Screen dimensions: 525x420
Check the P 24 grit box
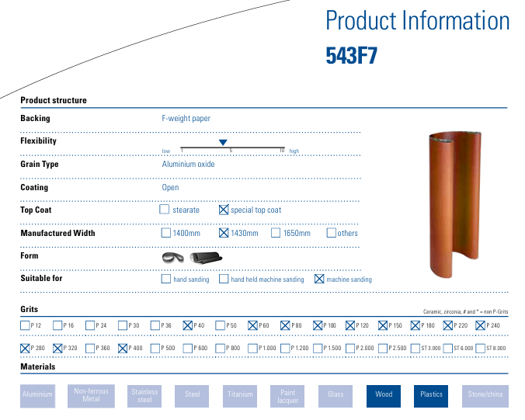click(x=90, y=325)
